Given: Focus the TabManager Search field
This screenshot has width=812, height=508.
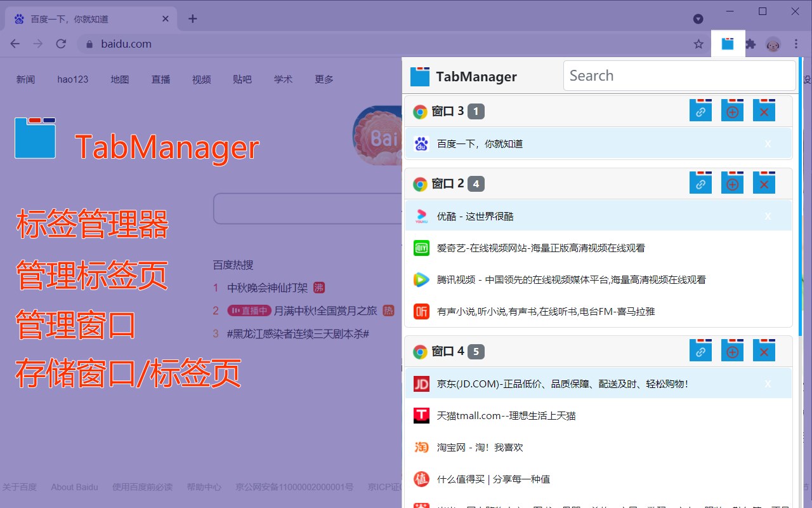Looking at the screenshot, I should tap(679, 76).
